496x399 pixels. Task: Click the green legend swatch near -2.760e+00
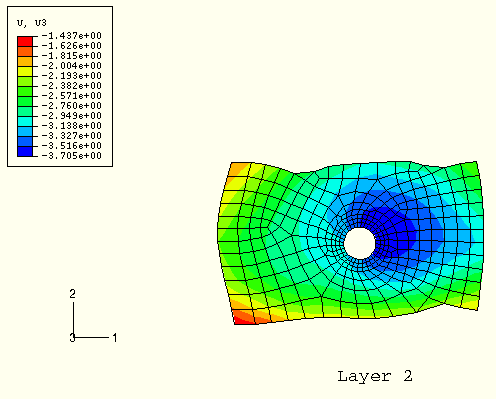point(25,101)
